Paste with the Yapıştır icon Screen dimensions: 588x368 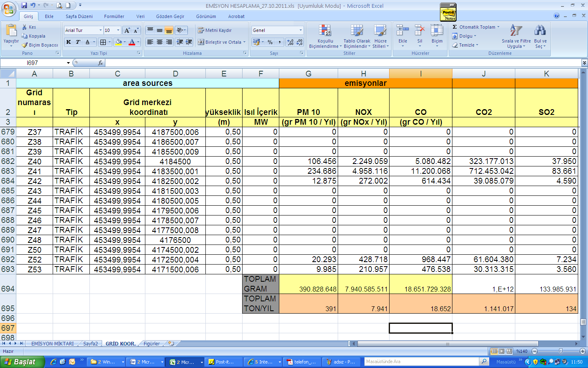pos(11,31)
